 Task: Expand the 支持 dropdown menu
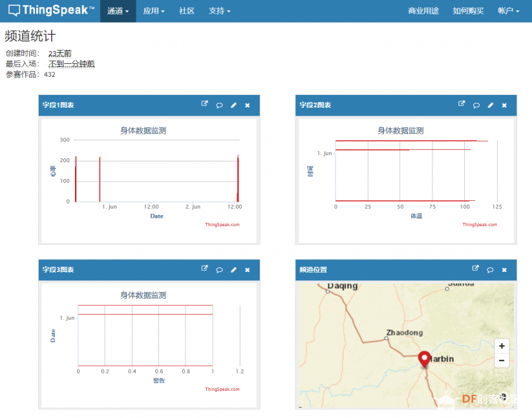tap(220, 11)
